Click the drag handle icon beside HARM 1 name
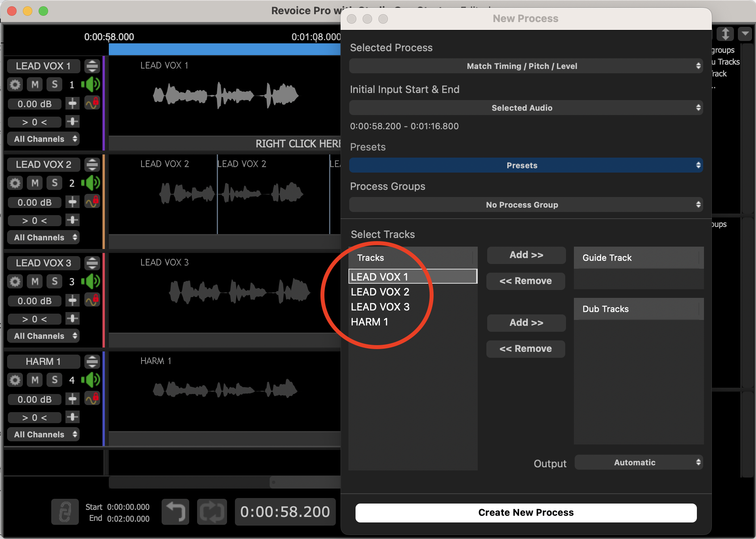Viewport: 756px width, 539px height. (92, 361)
